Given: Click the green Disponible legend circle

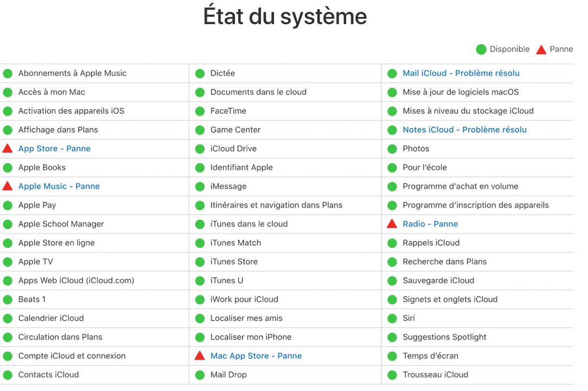Looking at the screenshot, I should pos(481,49).
